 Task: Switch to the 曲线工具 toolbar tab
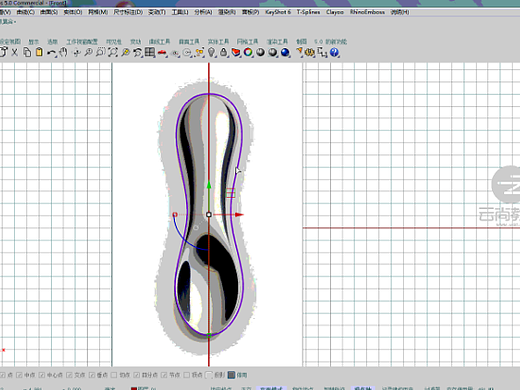(x=159, y=42)
